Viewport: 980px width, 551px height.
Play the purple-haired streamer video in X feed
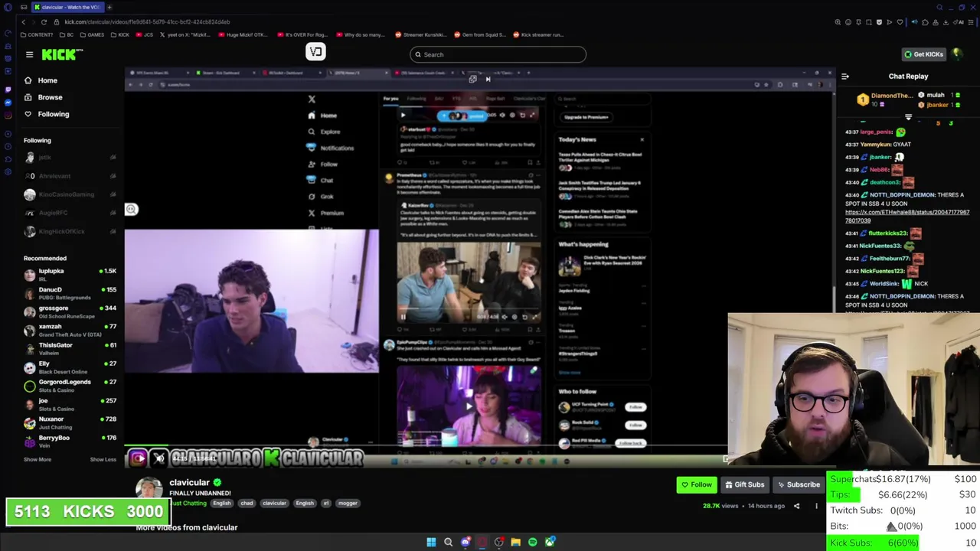[x=469, y=406]
